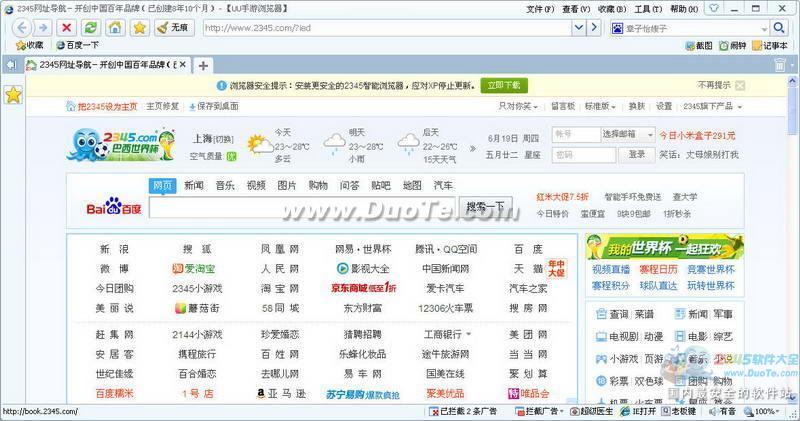Click the browser Back arrow button
Image resolution: width=800 pixels, height=421 pixels.
tap(21, 28)
